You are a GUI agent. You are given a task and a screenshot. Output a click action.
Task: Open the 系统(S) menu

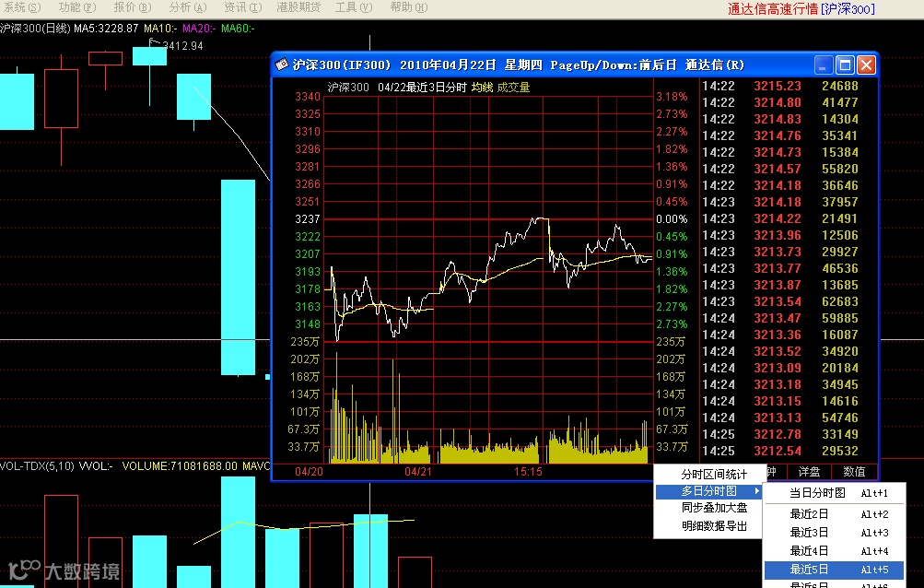click(x=20, y=7)
